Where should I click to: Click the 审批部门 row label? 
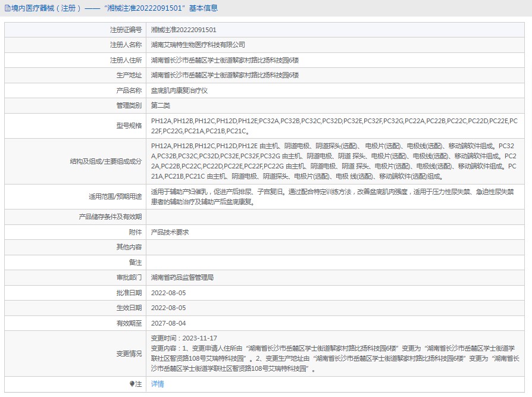(x=129, y=277)
